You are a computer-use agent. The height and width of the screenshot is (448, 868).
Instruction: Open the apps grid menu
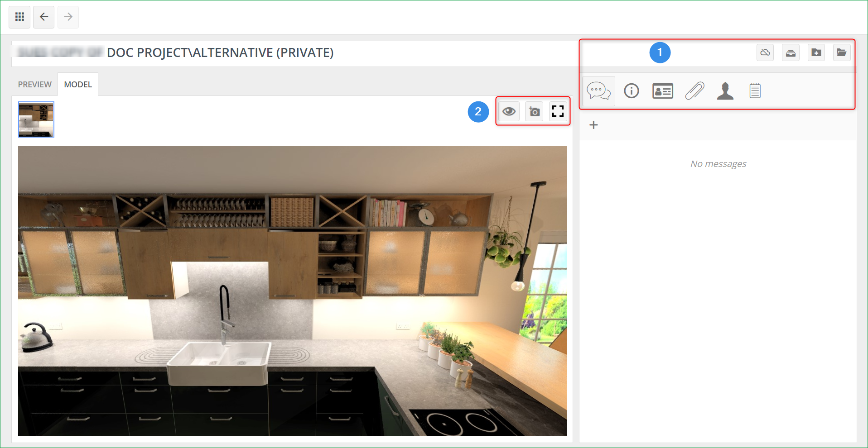point(19,17)
